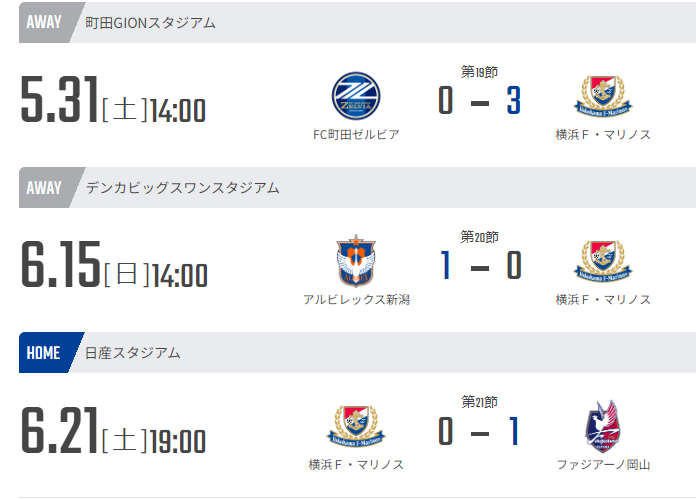Select the HOME badge for 日産スタジアム
The height and width of the screenshot is (499, 696).
click(42, 352)
